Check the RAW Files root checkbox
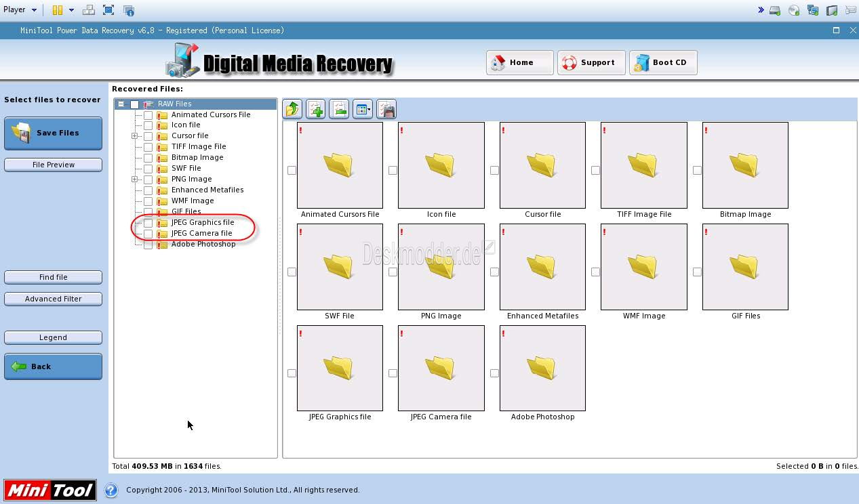Image resolution: width=859 pixels, height=504 pixels. point(134,104)
